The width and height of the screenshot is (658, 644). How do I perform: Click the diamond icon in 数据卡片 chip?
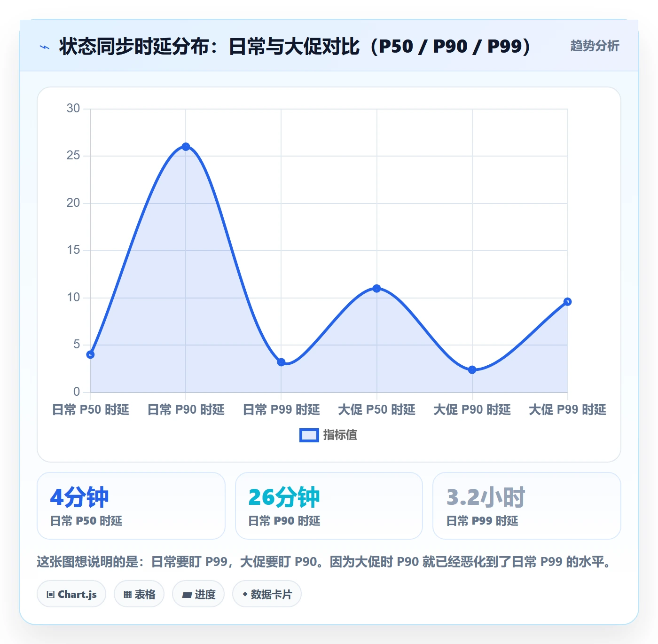click(x=245, y=595)
